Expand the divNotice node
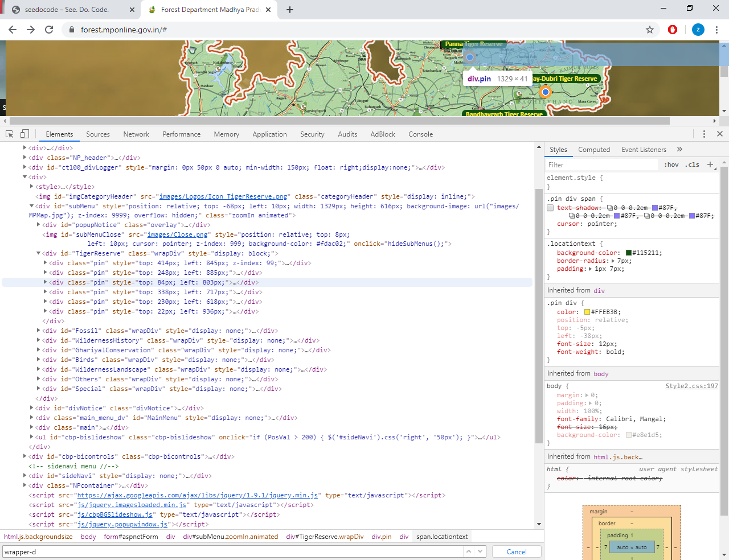Image resolution: width=729 pixels, height=560 pixels. [x=32, y=408]
